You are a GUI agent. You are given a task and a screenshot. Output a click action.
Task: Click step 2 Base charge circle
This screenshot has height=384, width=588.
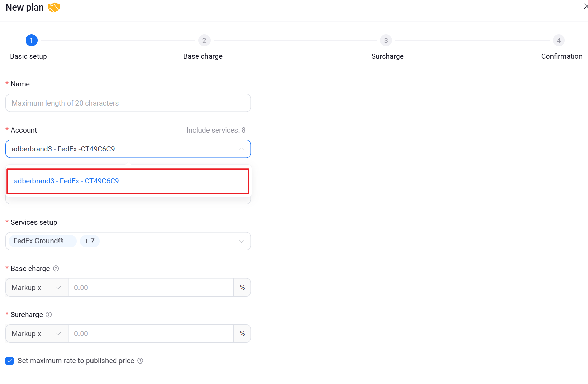[x=204, y=41]
